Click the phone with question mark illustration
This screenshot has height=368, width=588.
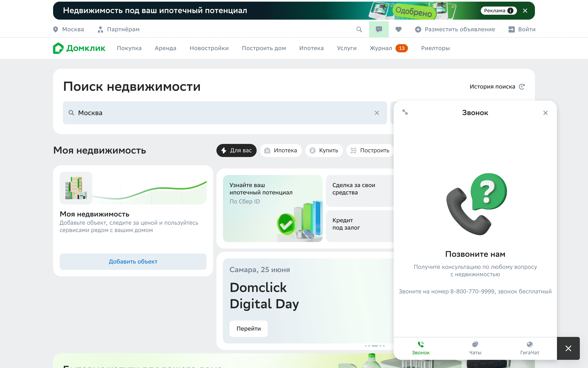tap(477, 204)
